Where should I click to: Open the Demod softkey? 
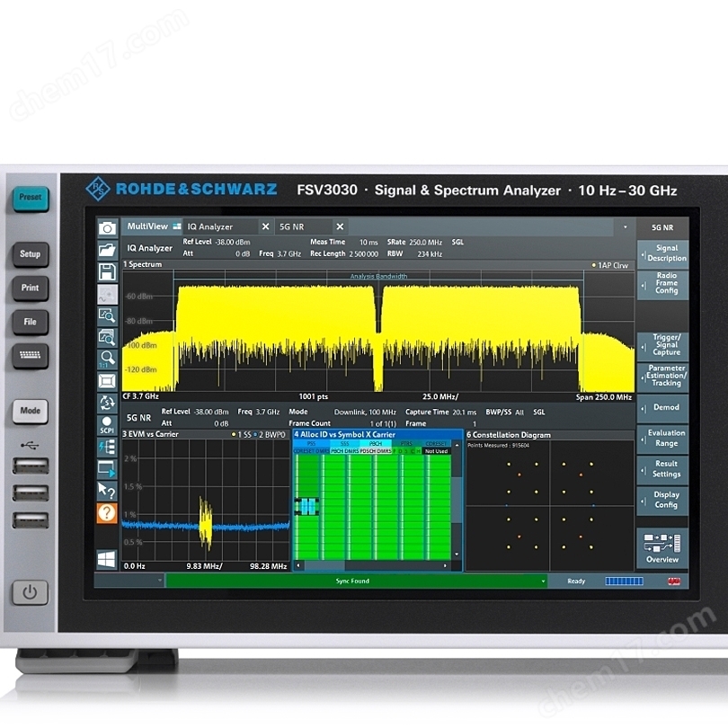click(662, 408)
